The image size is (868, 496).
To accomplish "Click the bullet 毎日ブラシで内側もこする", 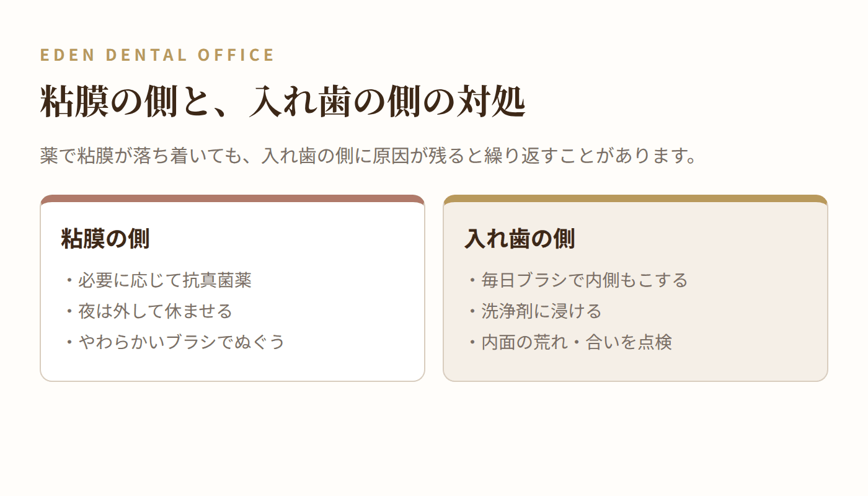I will [x=577, y=280].
